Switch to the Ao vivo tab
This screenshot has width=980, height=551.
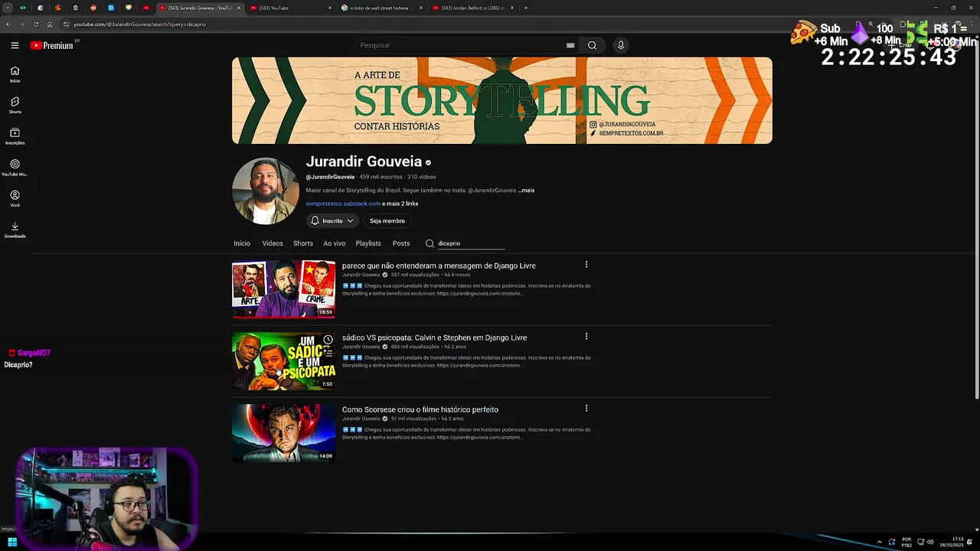coord(334,243)
